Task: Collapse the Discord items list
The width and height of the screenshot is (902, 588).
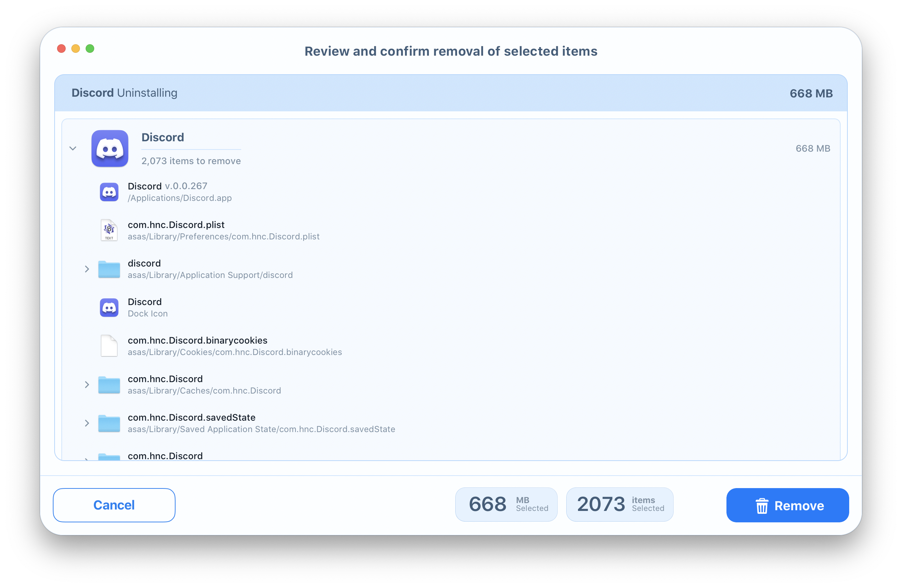Action: pos(73,148)
